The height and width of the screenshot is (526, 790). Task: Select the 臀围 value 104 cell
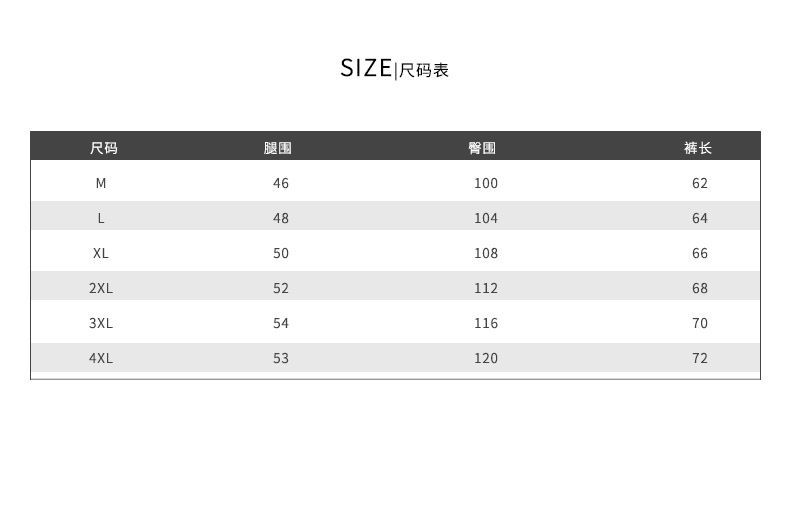click(x=486, y=218)
